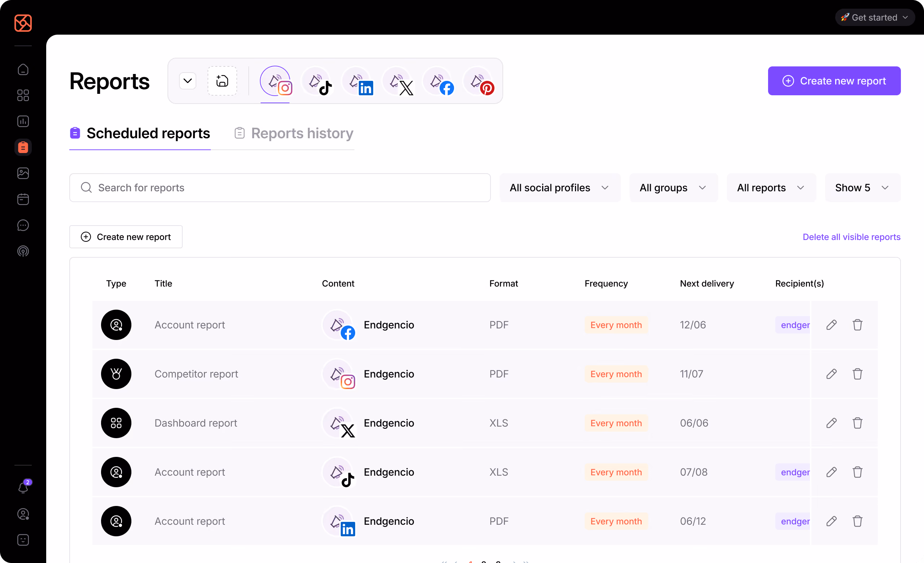Select the LinkedIn profile in the profile bar
Image resolution: width=924 pixels, height=563 pixels.
(x=358, y=81)
